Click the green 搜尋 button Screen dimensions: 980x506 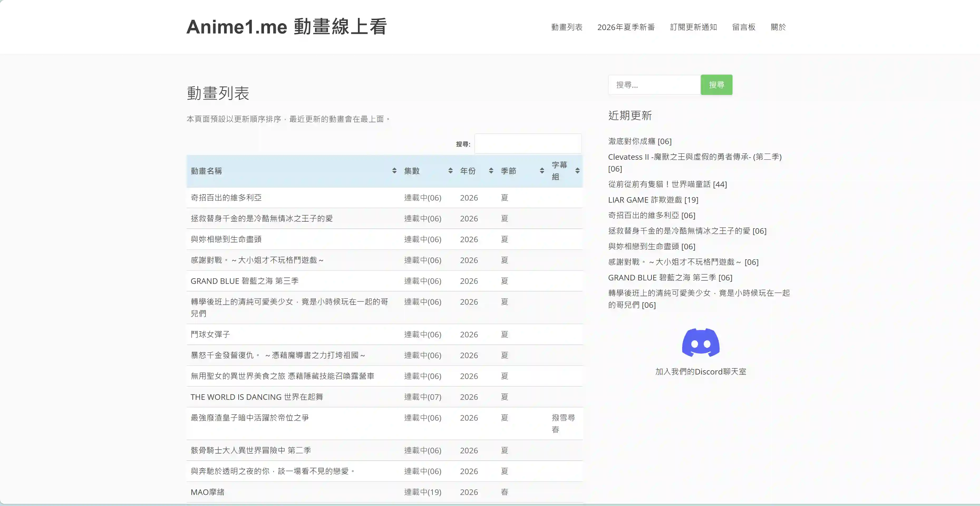(716, 85)
